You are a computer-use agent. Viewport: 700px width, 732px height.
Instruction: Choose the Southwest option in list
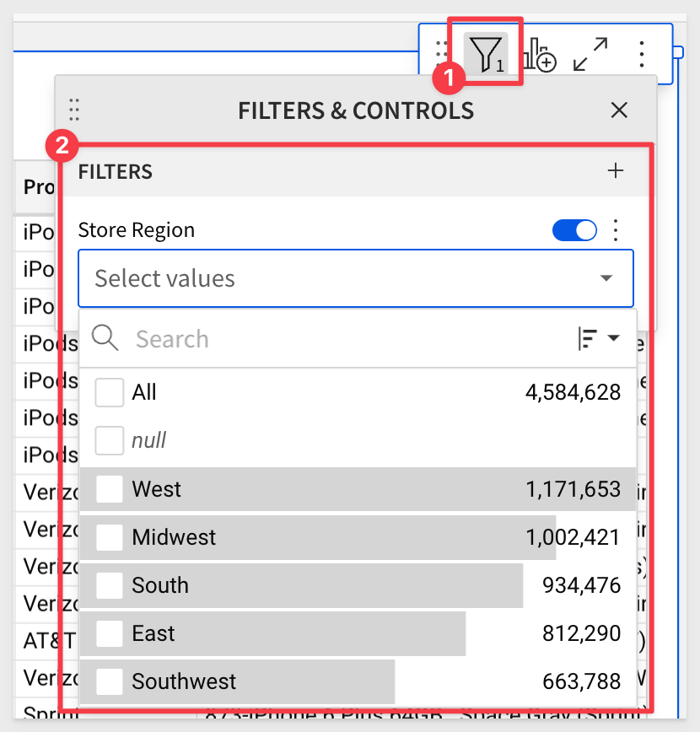358,681
